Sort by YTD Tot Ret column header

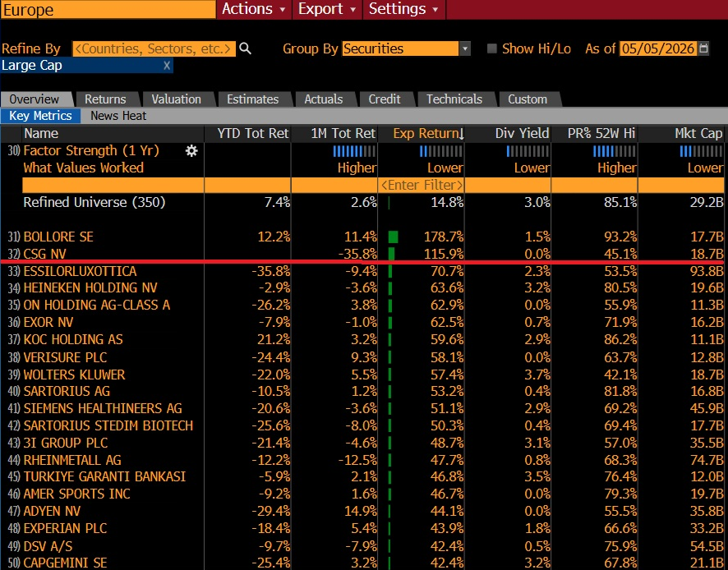(247, 134)
